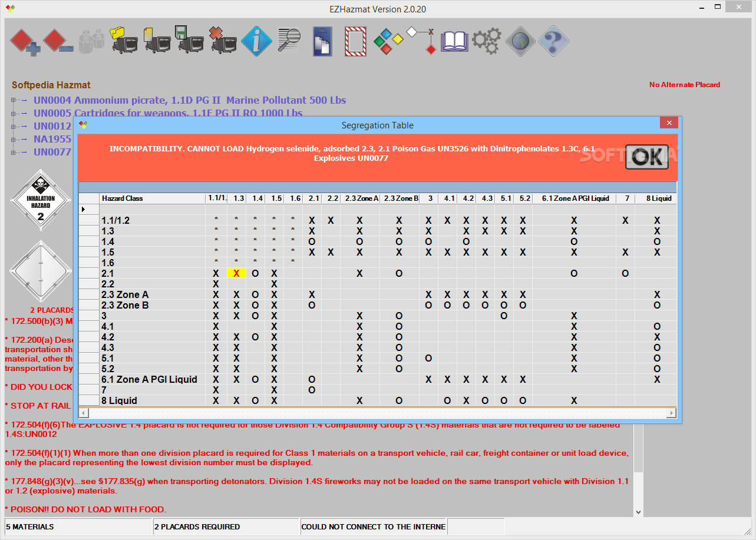Click the Inhalation Hazard 2 placard image
This screenshot has width=756, height=540.
[41, 200]
